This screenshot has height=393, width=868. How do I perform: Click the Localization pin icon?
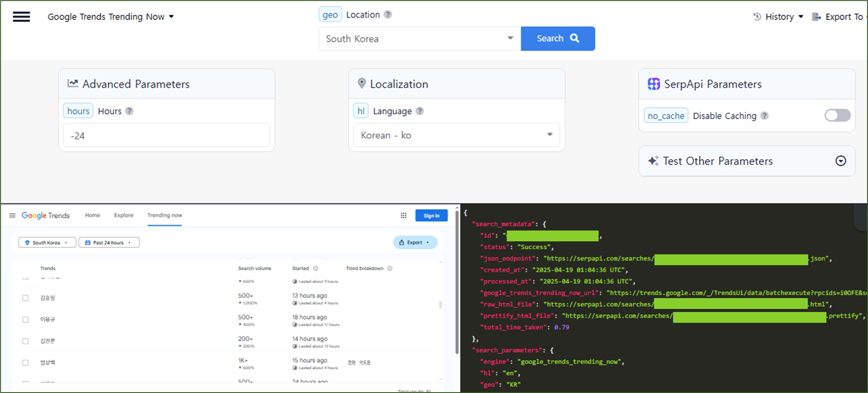(x=362, y=83)
